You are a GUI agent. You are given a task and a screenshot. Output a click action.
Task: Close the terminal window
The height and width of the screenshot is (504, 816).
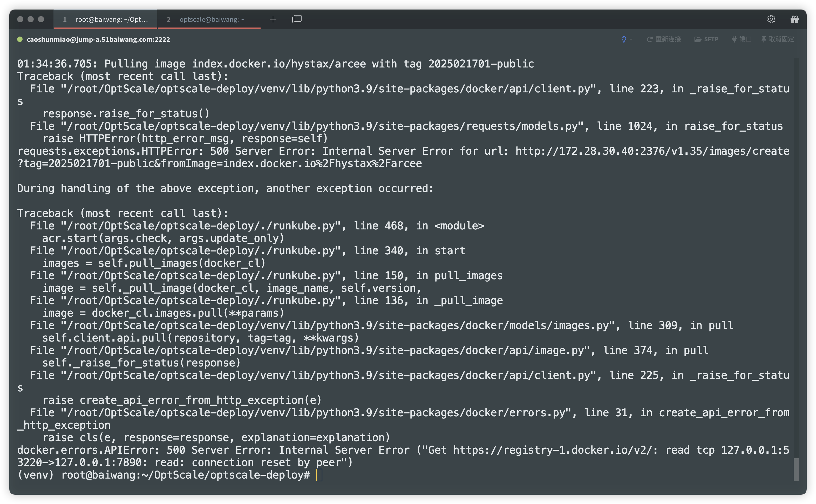click(x=20, y=19)
